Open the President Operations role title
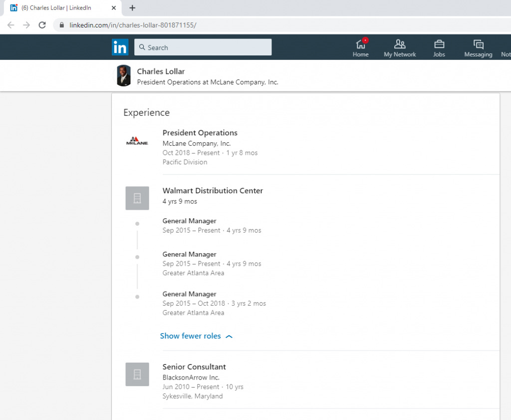The height and width of the screenshot is (420, 511). (200, 133)
